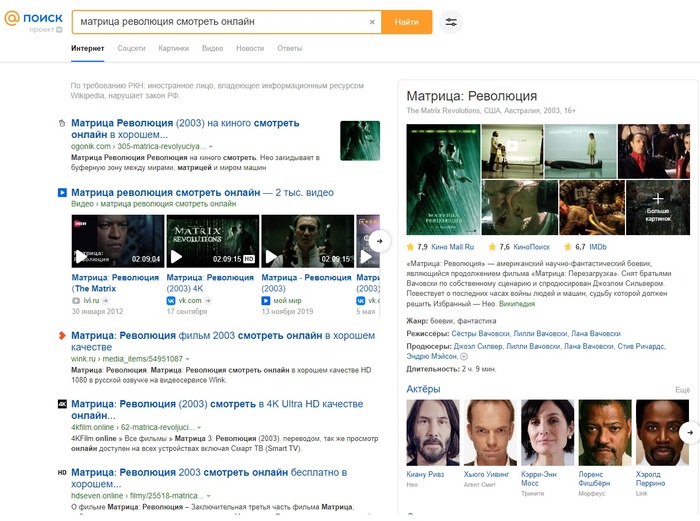Open producer Джоэл Силвер link

click(478, 346)
